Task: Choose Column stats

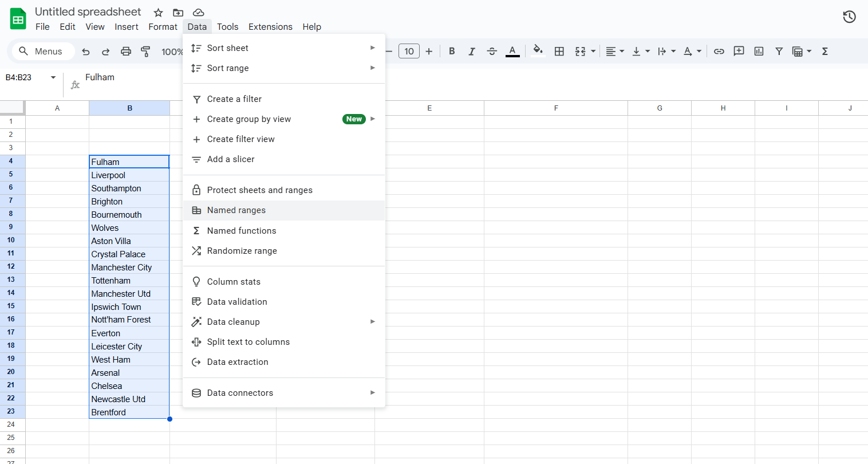Action: pos(284,282)
